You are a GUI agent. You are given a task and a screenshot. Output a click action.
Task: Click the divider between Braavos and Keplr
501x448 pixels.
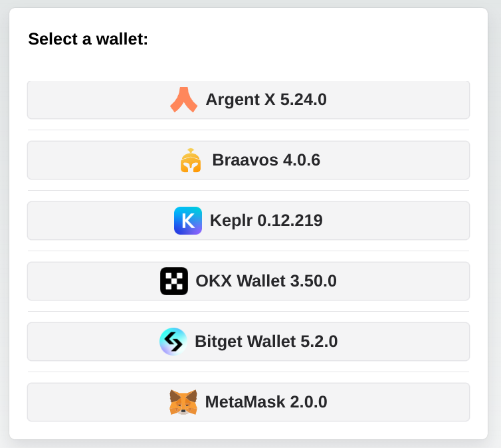point(249,191)
